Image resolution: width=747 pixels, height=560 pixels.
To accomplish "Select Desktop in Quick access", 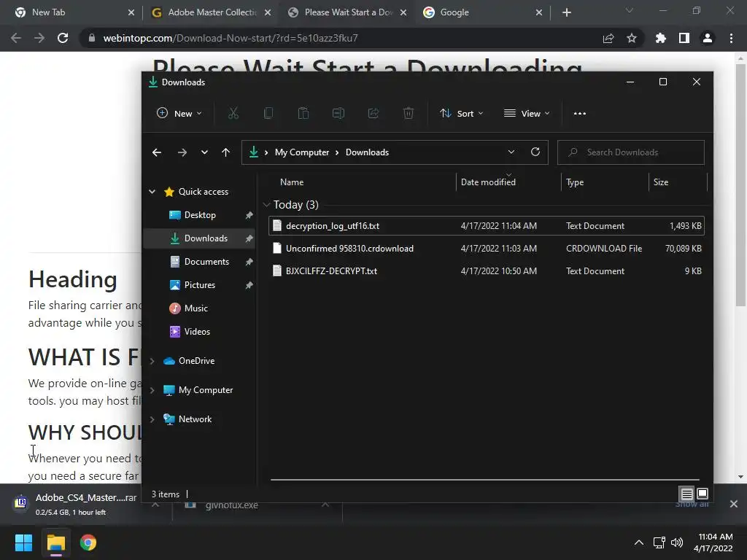I will coord(200,215).
